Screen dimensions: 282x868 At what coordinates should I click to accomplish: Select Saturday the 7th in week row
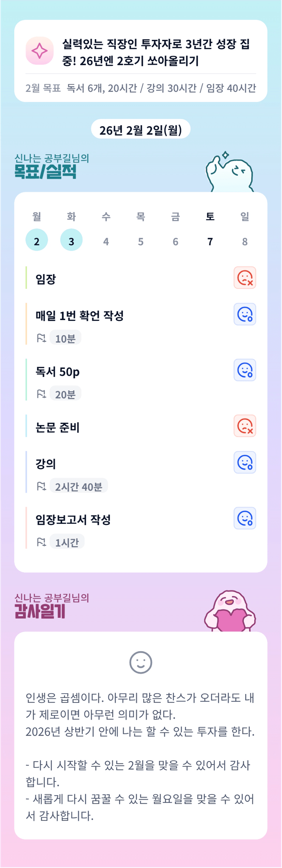point(210,241)
